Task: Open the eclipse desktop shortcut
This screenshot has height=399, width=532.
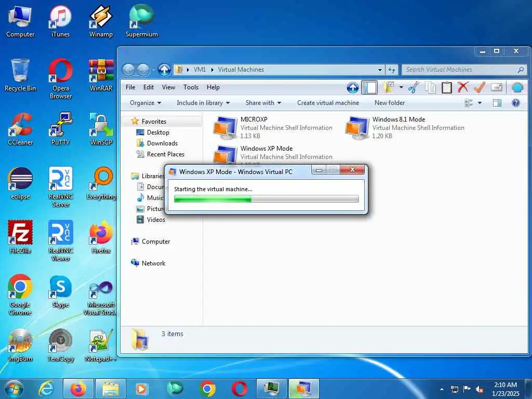Action: (x=20, y=183)
